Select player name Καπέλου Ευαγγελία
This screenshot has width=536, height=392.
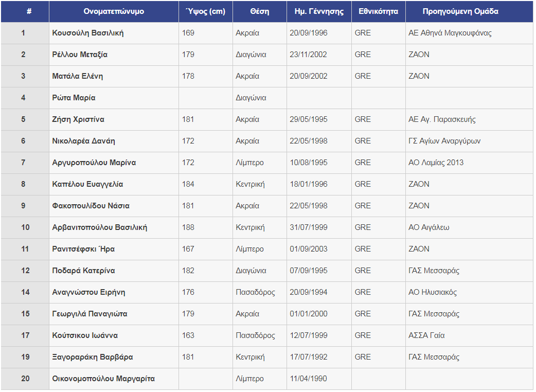click(x=87, y=184)
